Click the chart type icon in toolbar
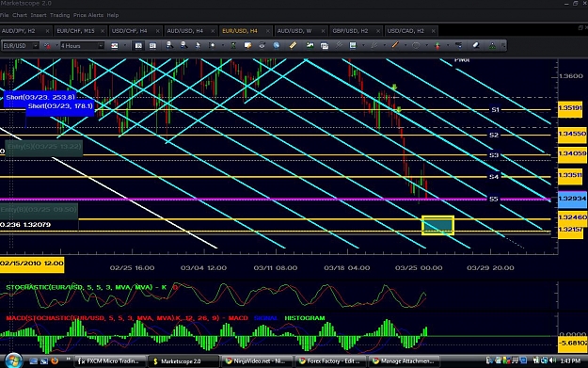The height and width of the screenshot is (368, 588). click(x=115, y=46)
